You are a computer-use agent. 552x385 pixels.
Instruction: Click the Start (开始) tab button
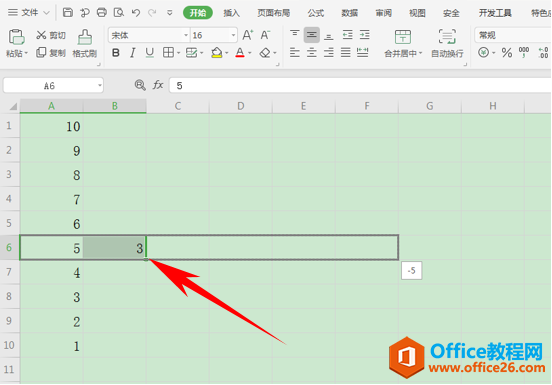[198, 13]
